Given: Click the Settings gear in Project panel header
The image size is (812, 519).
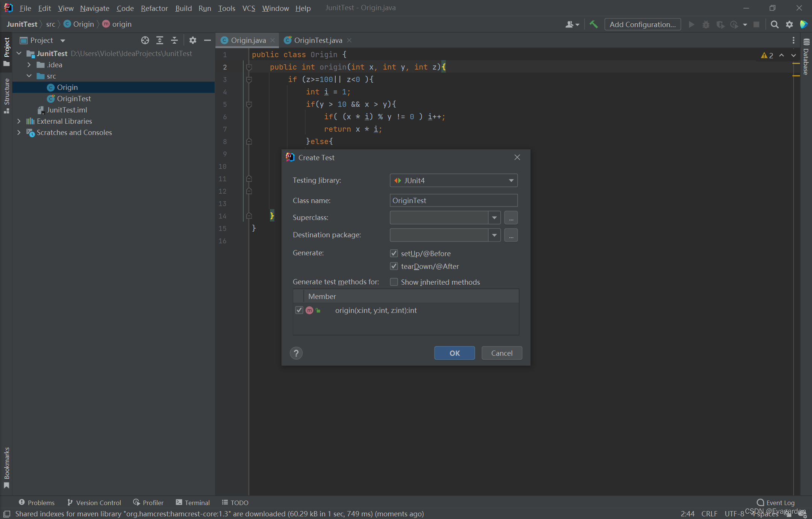Looking at the screenshot, I should pyautogui.click(x=192, y=40).
